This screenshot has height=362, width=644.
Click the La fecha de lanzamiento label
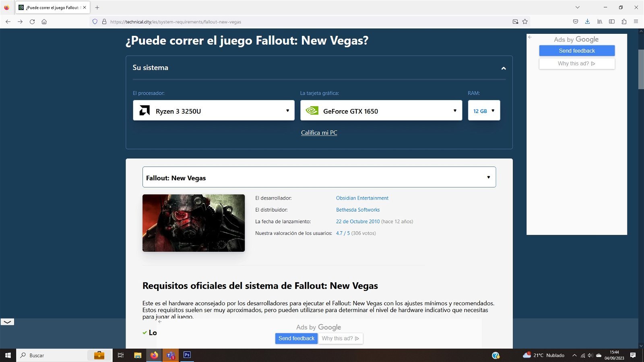point(283,222)
